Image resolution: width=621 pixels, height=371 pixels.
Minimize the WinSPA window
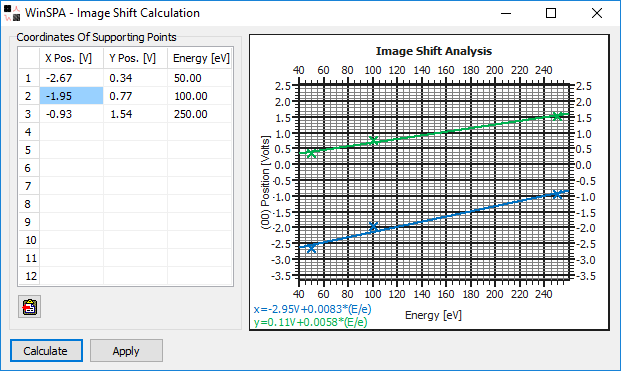506,13
